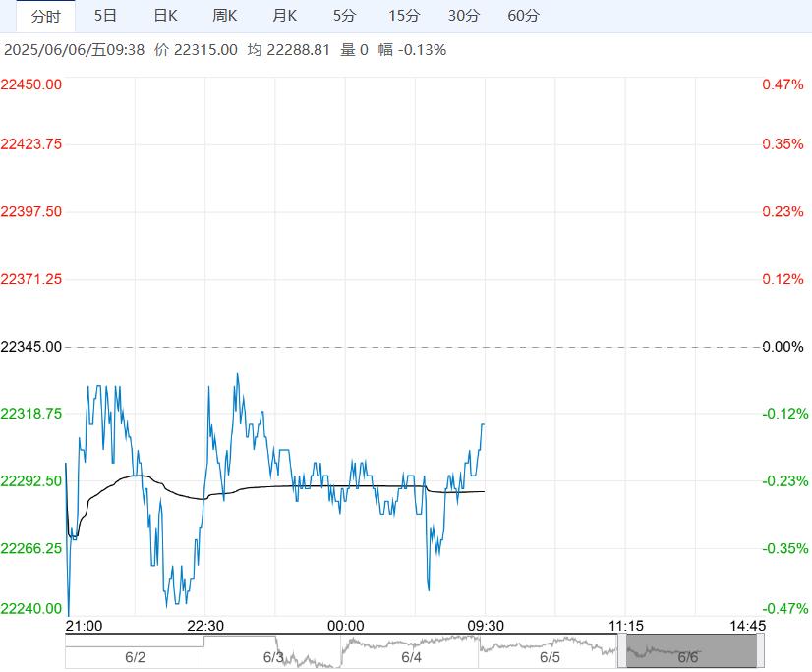Click the 09:30 time axis label
Viewport: 812px width, 672px height.
(485, 626)
